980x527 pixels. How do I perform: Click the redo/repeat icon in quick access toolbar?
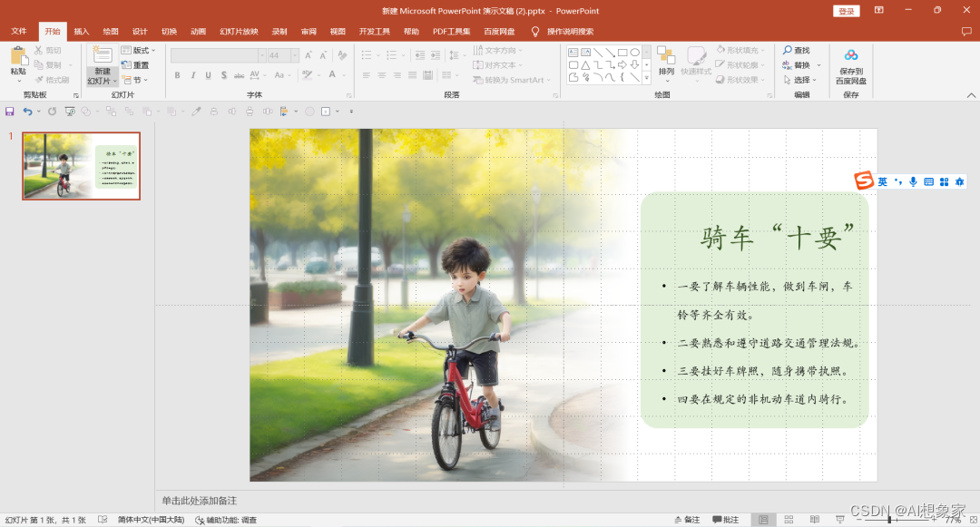52,112
